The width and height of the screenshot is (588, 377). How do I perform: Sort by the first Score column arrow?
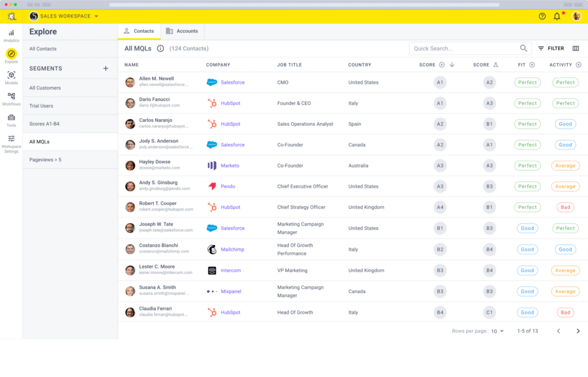click(452, 65)
